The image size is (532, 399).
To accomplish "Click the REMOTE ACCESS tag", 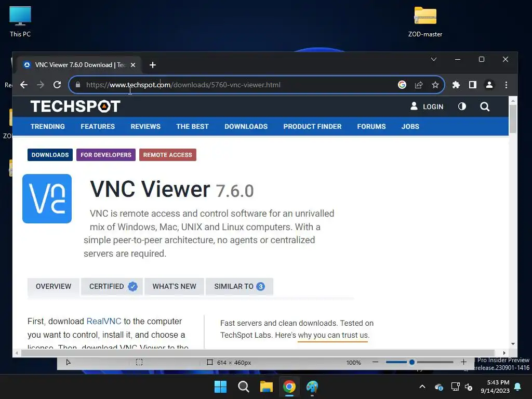I will [x=168, y=155].
